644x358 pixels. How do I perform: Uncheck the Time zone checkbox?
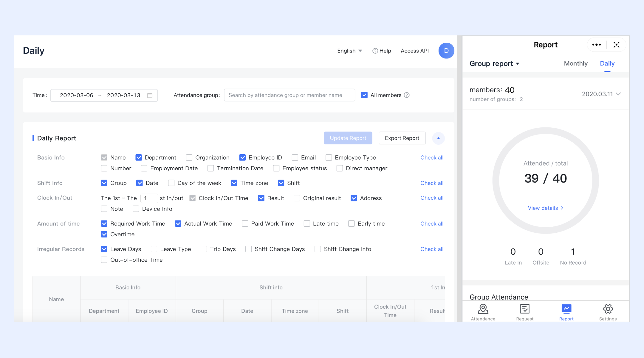[x=234, y=183]
